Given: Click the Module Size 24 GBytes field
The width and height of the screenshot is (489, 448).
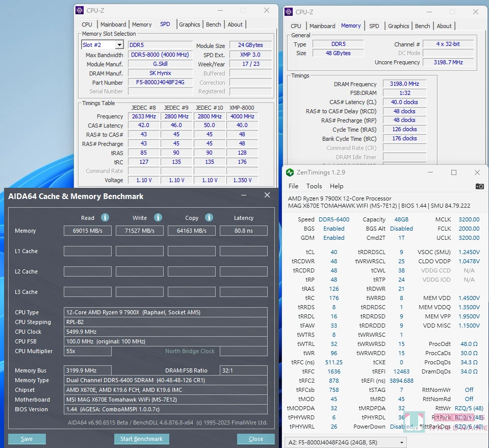Looking at the screenshot, I should [250, 45].
